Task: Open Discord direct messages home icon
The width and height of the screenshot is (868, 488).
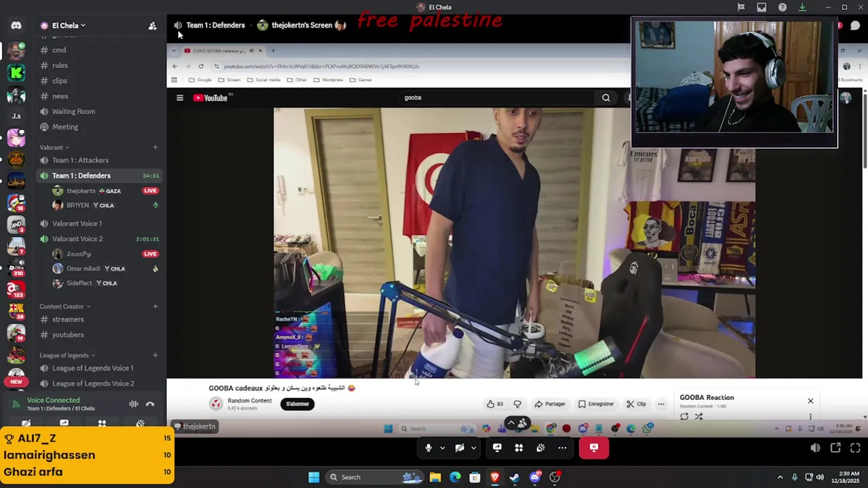Action: 16,26
